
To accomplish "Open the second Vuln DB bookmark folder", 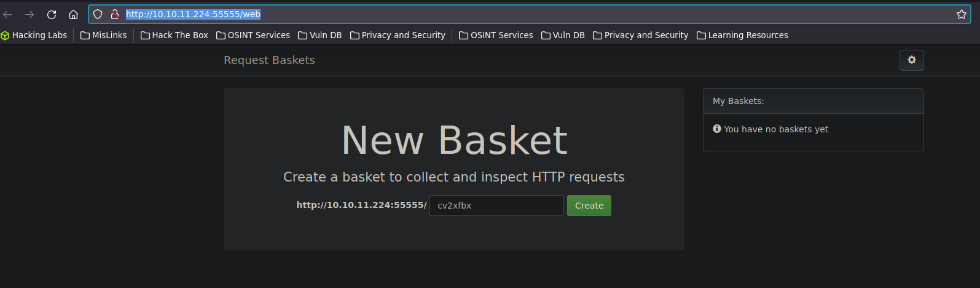I will (563, 35).
